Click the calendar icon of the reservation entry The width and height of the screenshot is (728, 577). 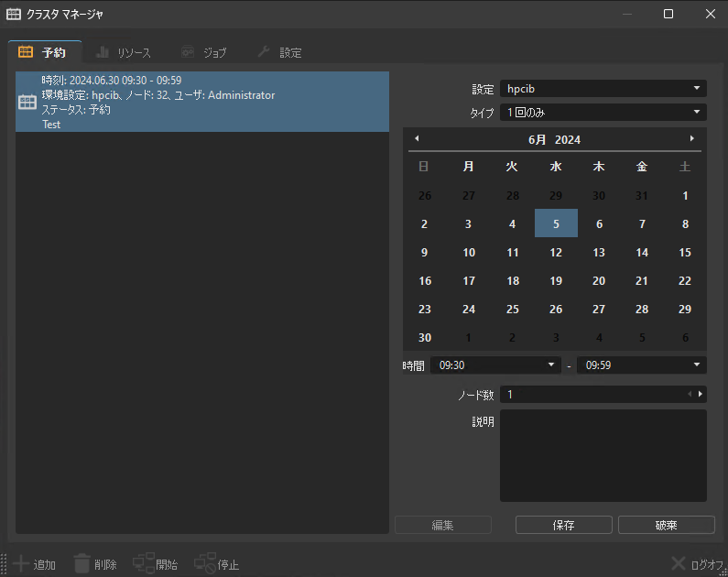(27, 102)
